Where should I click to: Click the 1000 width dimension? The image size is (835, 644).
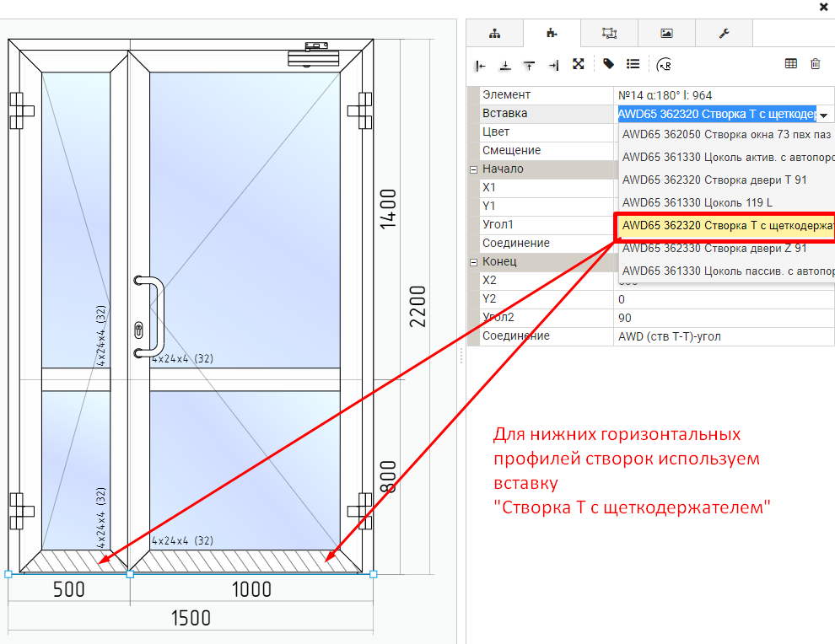coord(251,590)
